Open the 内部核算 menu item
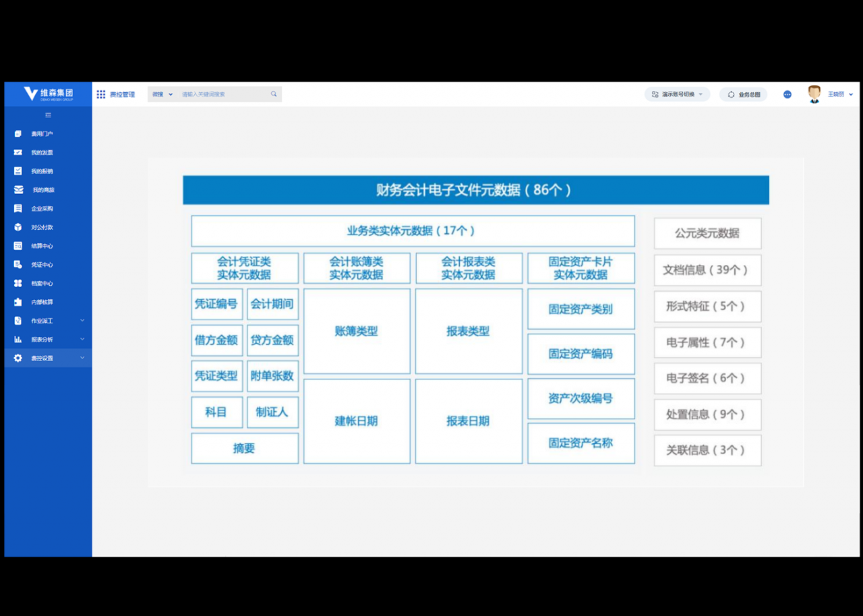Screen dimensions: 863x616 48,302
